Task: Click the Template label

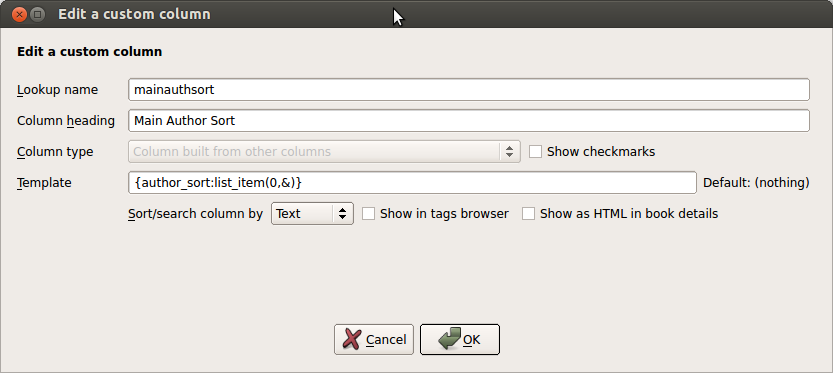Action: point(44,183)
